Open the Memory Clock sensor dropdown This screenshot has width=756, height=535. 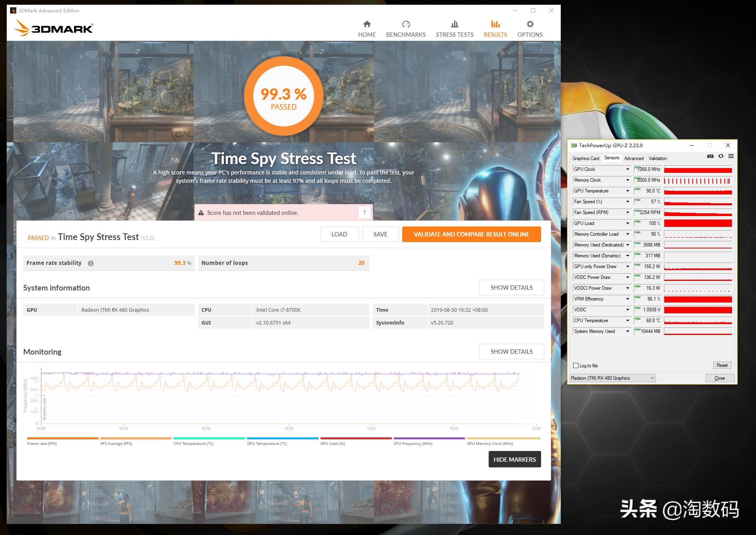coord(628,180)
